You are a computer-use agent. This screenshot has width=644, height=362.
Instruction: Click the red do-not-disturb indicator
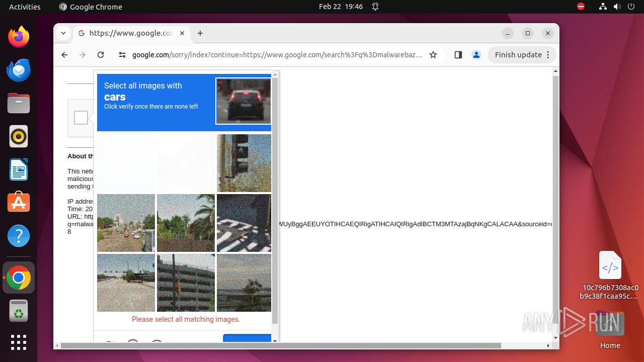[581, 7]
